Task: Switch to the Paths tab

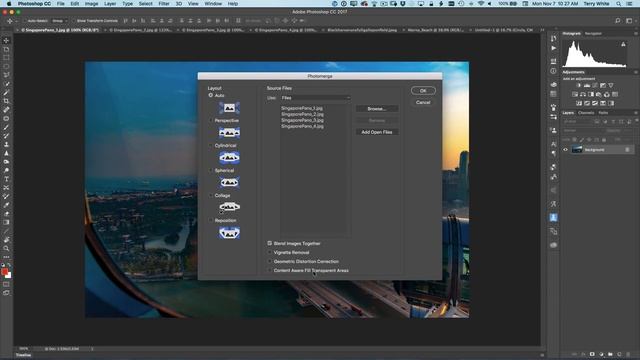Action: [603, 113]
